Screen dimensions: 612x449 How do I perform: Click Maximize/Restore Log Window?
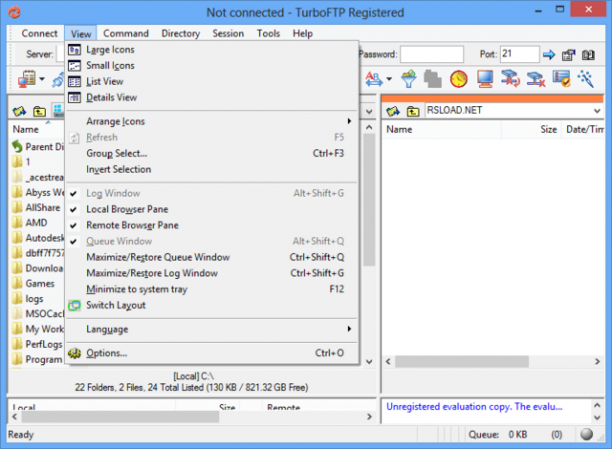[212, 273]
